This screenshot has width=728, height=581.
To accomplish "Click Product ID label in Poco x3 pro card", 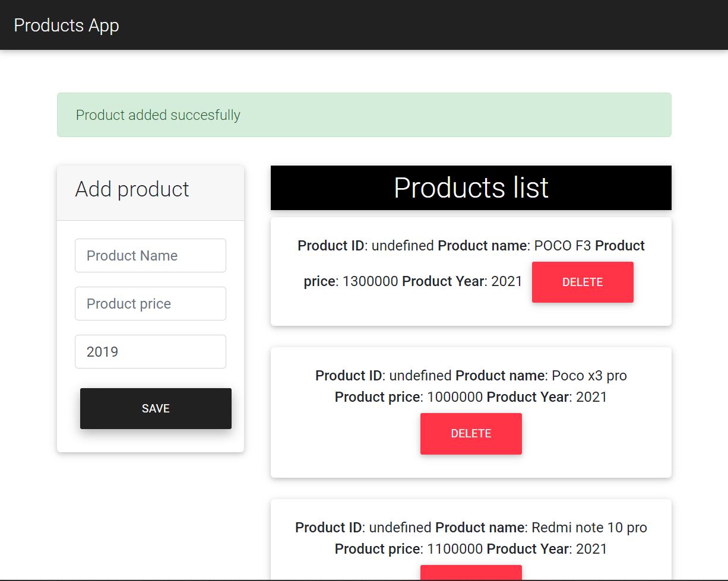I will point(349,376).
